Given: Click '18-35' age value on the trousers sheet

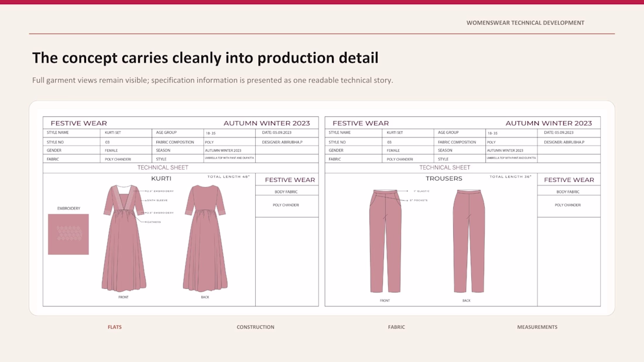Looking at the screenshot, I should [x=492, y=133].
